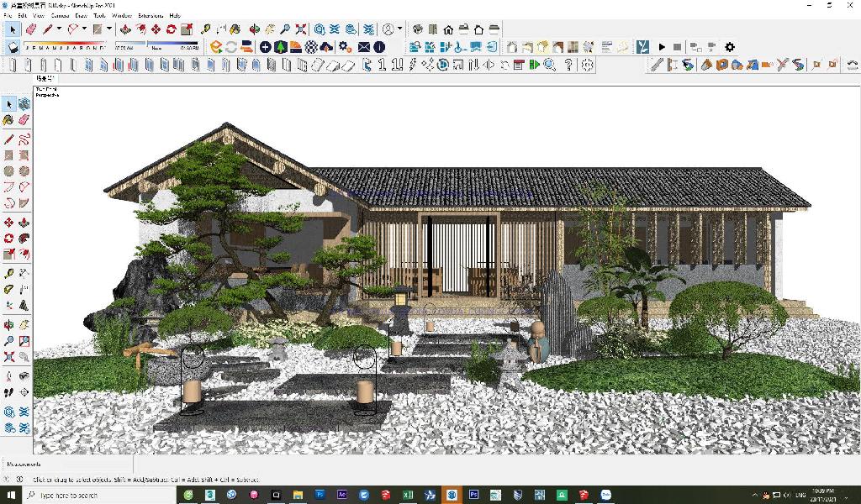This screenshot has height=504, width=861.
Task: Select the Eraser tool in the top toolbar
Action: [x=31, y=29]
